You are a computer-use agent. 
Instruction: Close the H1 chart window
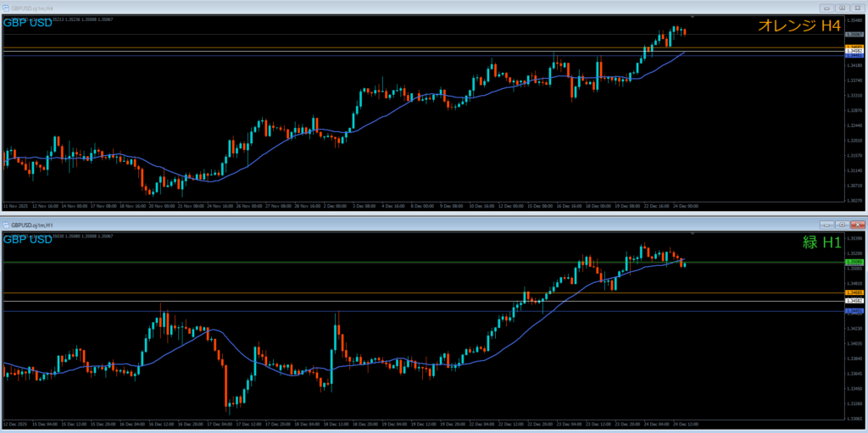pyautogui.click(x=856, y=225)
